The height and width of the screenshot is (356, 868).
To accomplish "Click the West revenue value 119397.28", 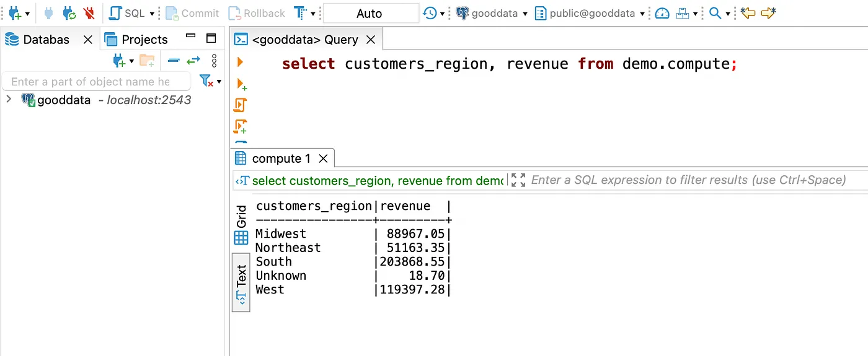I will 412,290.
